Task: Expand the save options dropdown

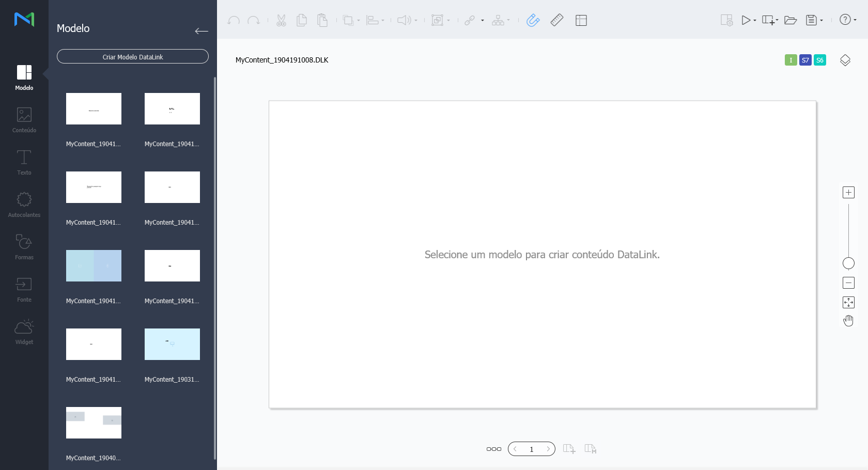Action: tap(822, 21)
